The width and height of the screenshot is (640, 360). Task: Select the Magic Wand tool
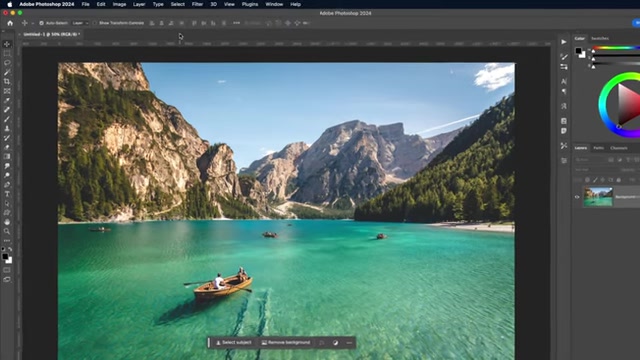pos(7,72)
